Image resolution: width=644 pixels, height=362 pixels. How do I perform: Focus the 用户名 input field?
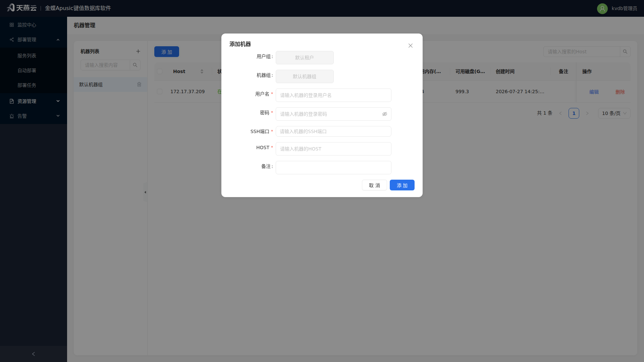point(333,95)
